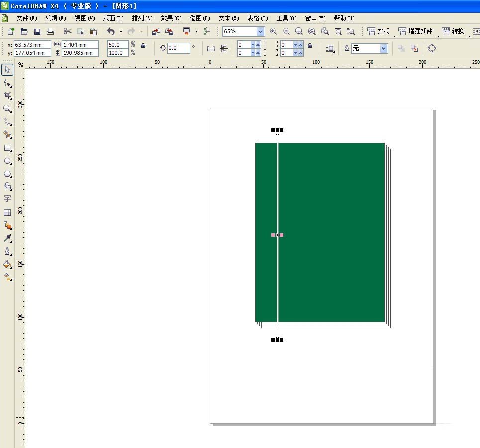
Task: Expand the undo history arrow
Action: pyautogui.click(x=121, y=31)
